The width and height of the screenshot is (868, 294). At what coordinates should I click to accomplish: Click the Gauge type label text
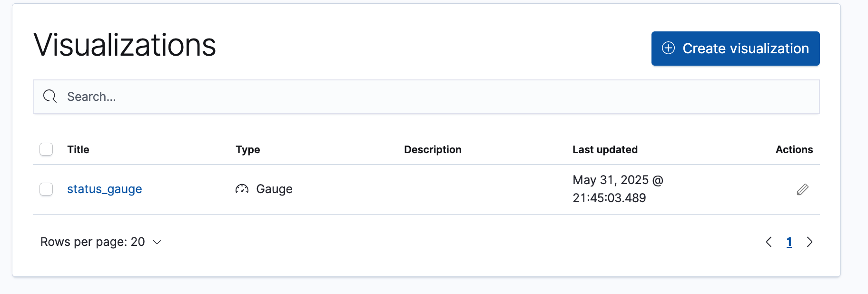pyautogui.click(x=274, y=189)
